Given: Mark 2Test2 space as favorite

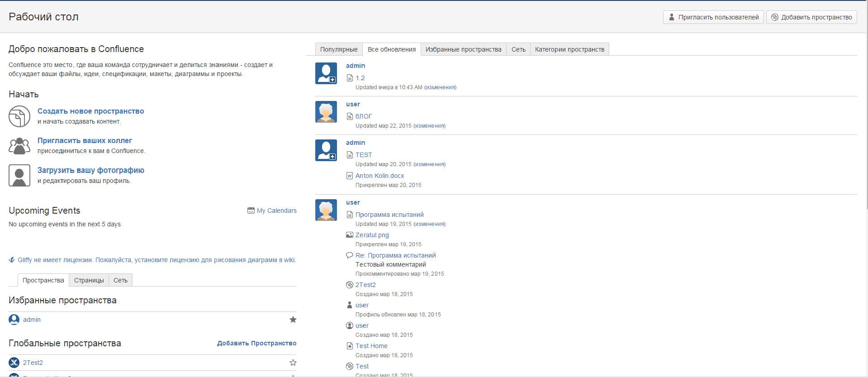Looking at the screenshot, I should (293, 363).
